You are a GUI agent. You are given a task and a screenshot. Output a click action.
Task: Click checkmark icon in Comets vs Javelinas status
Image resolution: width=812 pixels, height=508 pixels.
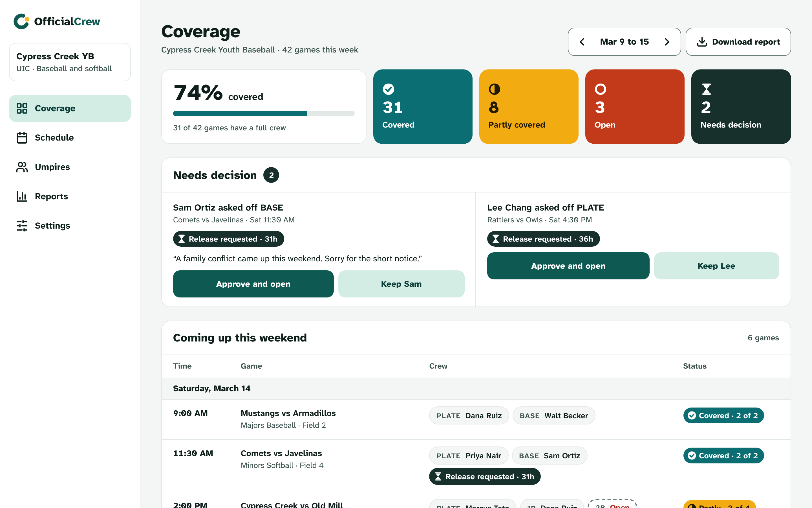pyautogui.click(x=692, y=456)
